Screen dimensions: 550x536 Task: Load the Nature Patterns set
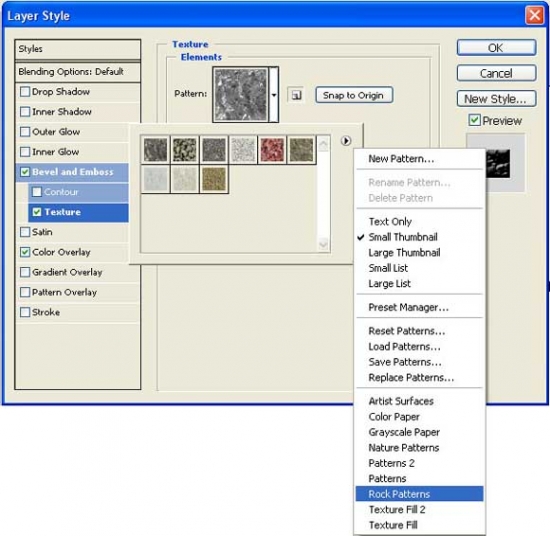[x=420, y=448]
